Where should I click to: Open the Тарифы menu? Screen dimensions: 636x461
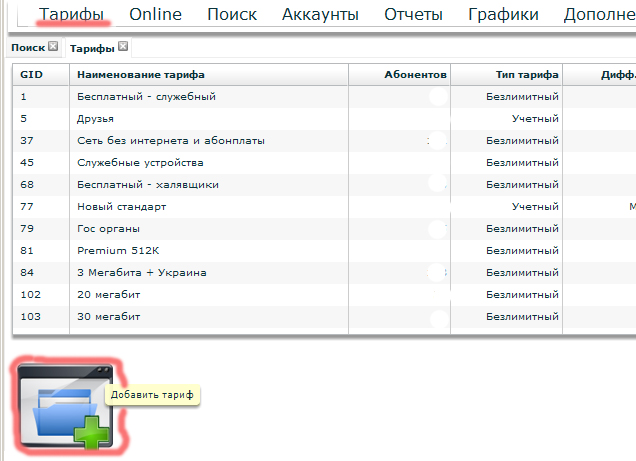(71, 15)
